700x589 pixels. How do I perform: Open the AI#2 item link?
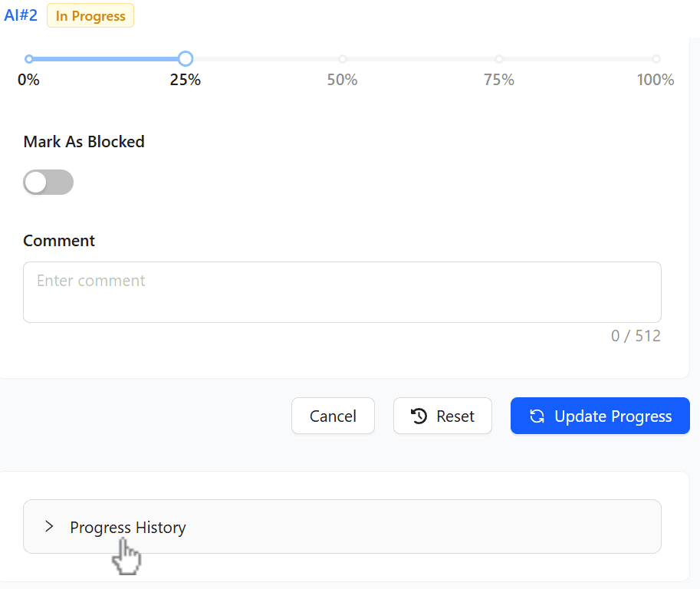20,15
